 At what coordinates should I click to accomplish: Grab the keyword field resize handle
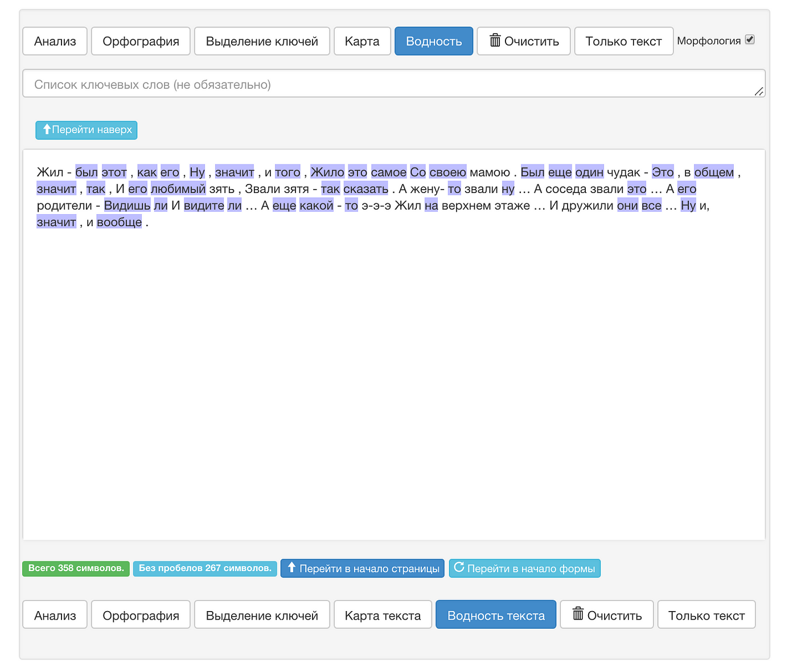[759, 92]
